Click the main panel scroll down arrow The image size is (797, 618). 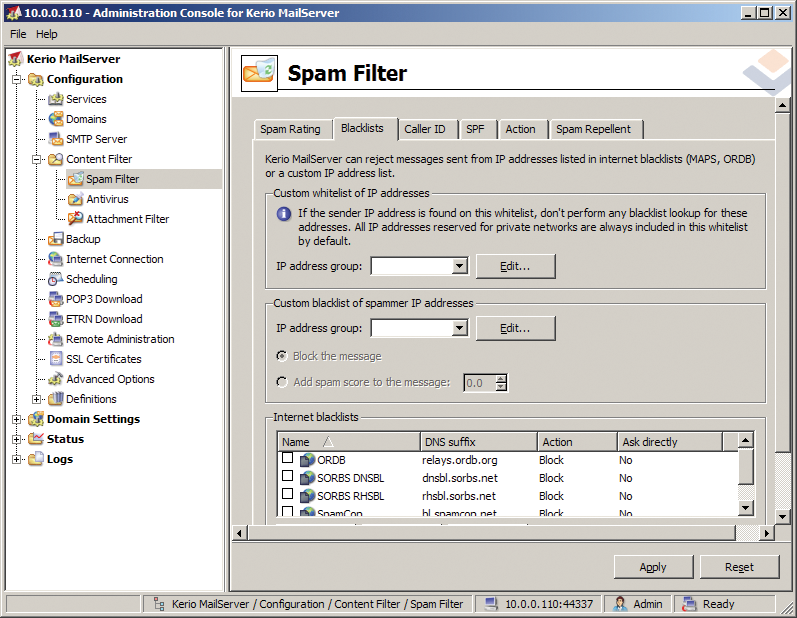(x=782, y=517)
